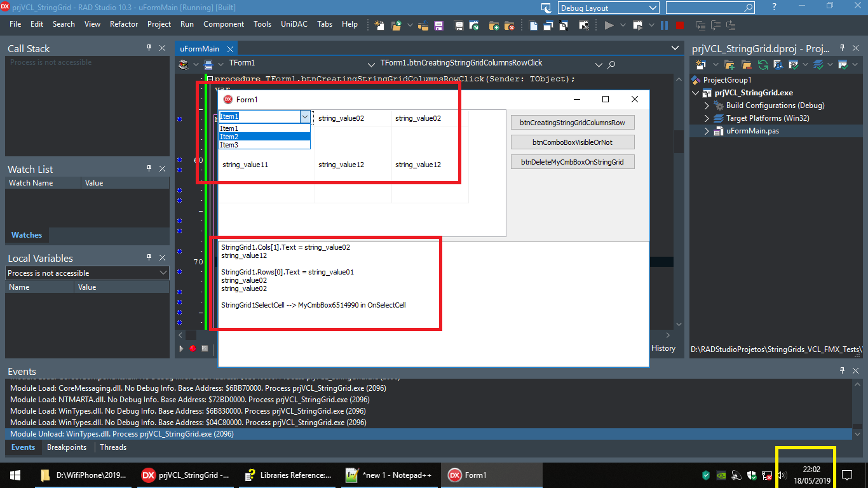Pin the Local Variables panel

(149, 258)
